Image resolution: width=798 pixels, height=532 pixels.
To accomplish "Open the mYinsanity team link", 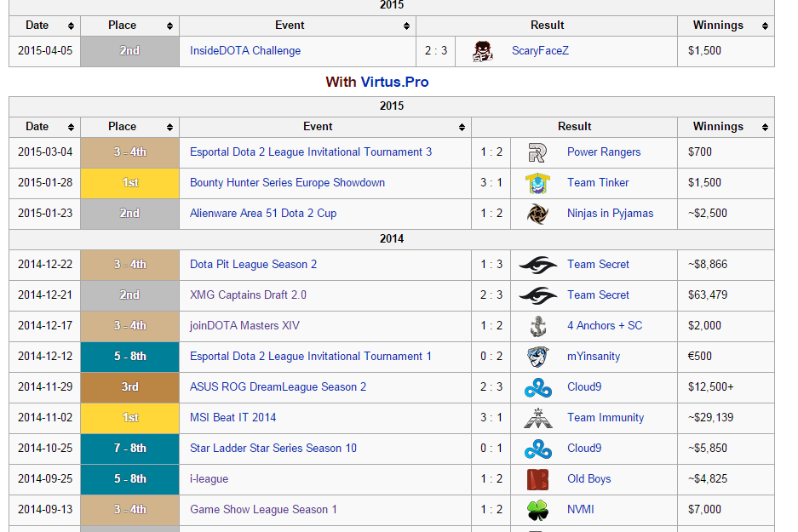I will pyautogui.click(x=594, y=357).
